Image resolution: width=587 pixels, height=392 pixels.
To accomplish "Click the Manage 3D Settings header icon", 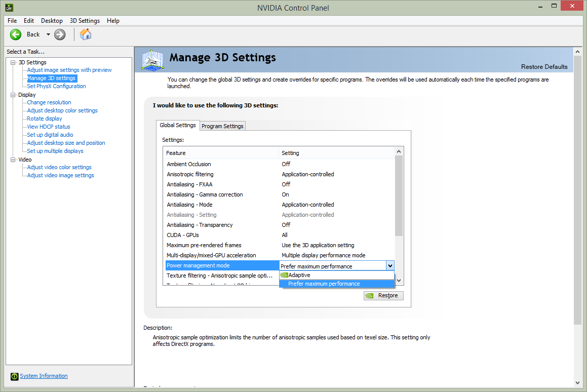I will 153,60.
